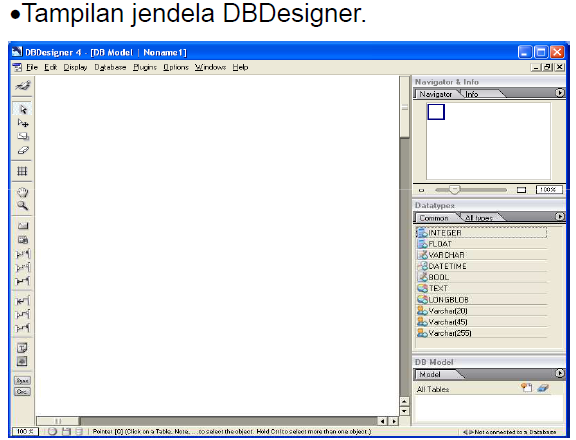576x440 pixels.
Task: Select the Varchar(255) datatype
Action: coord(482,333)
